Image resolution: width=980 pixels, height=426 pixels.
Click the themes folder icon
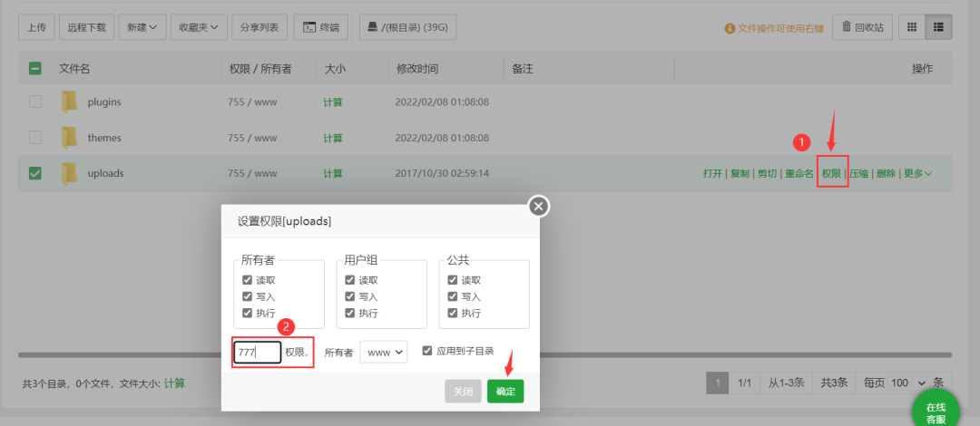[x=69, y=138]
